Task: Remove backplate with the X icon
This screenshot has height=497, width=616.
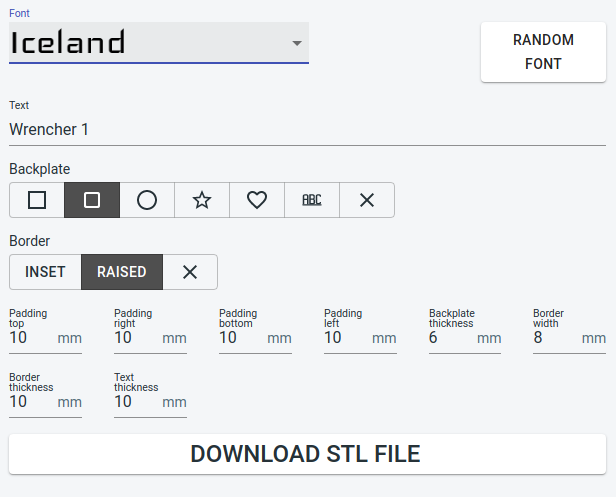Action: (367, 200)
